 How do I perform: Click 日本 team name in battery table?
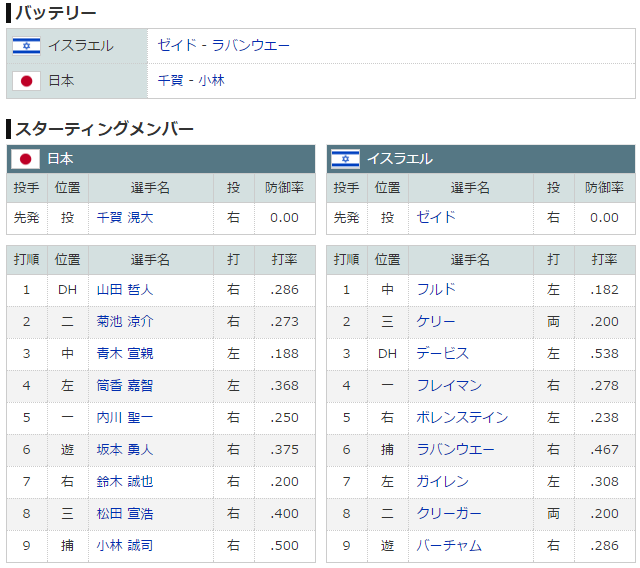[x=61, y=81]
